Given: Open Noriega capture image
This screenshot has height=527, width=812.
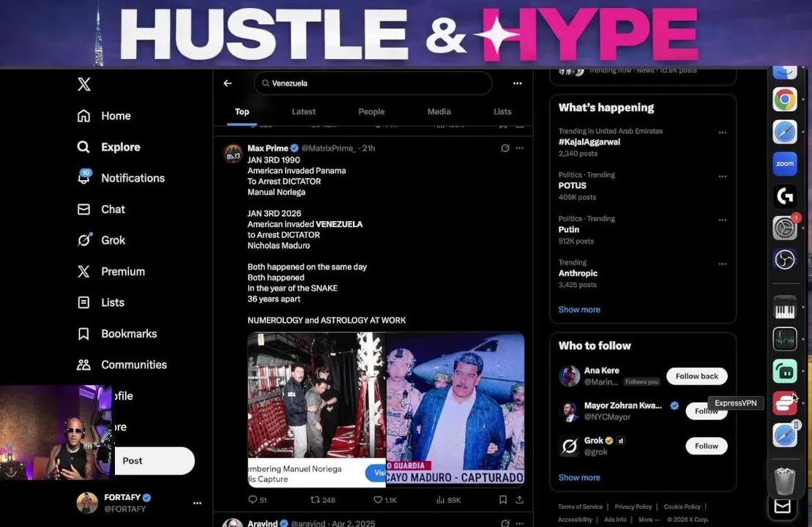Looking at the screenshot, I should (x=317, y=409).
